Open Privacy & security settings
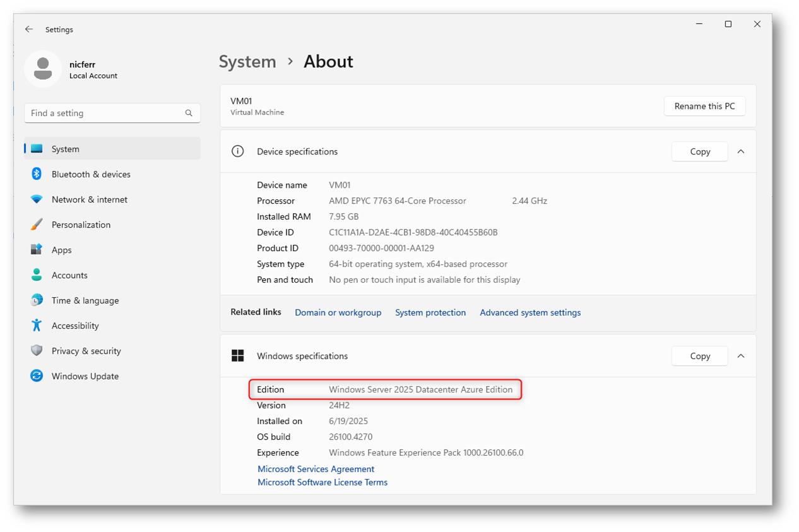 (x=112, y=351)
